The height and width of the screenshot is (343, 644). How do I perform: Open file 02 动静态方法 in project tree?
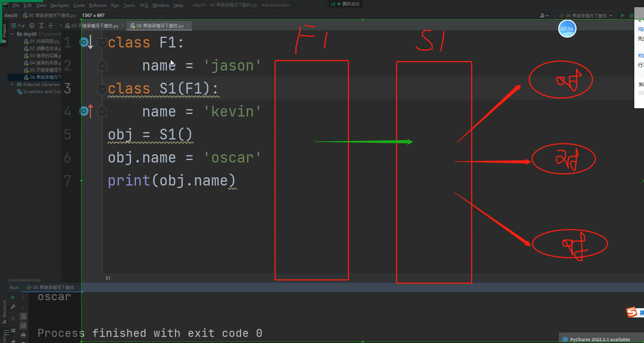pyautogui.click(x=42, y=48)
